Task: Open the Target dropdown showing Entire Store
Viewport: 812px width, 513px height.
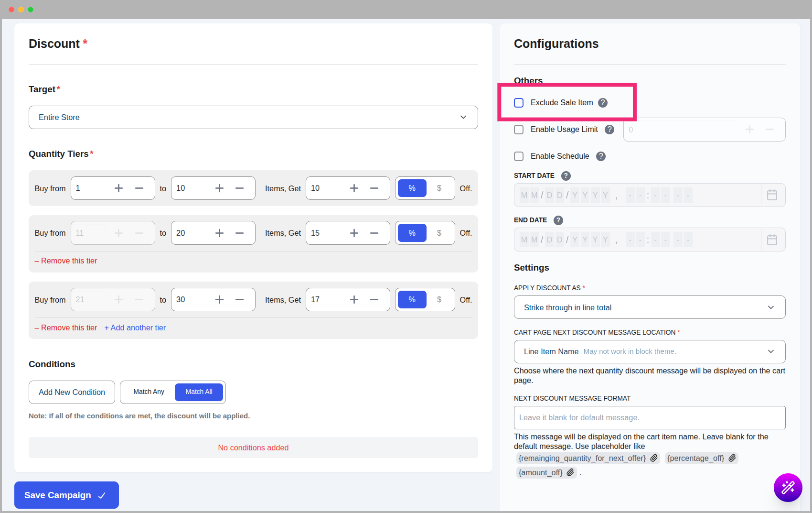Action: tap(253, 117)
